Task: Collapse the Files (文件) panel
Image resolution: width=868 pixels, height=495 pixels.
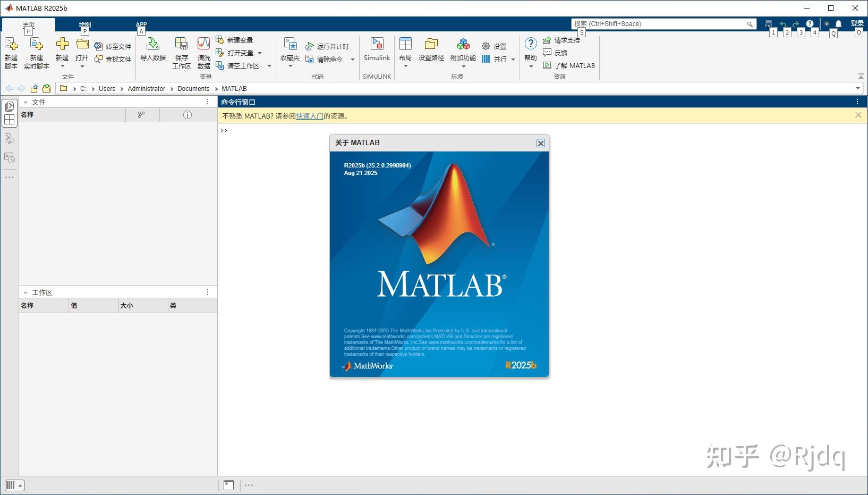Action: (x=25, y=102)
